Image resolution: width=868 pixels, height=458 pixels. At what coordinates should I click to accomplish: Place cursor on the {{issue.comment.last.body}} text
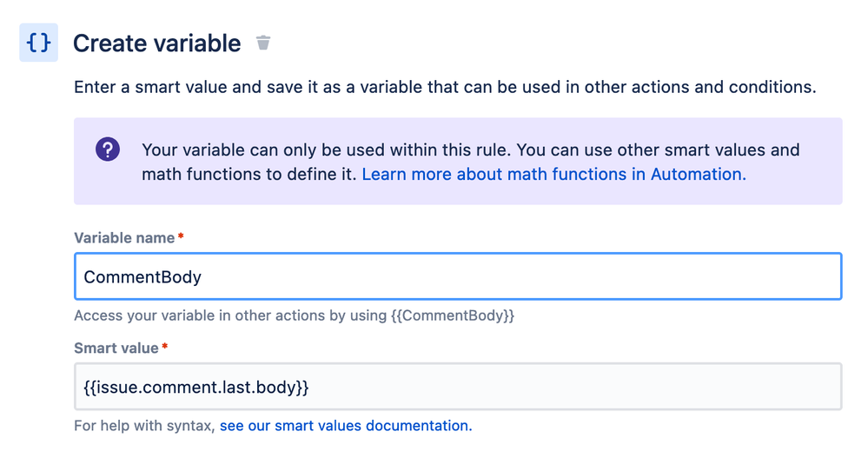pos(196,386)
